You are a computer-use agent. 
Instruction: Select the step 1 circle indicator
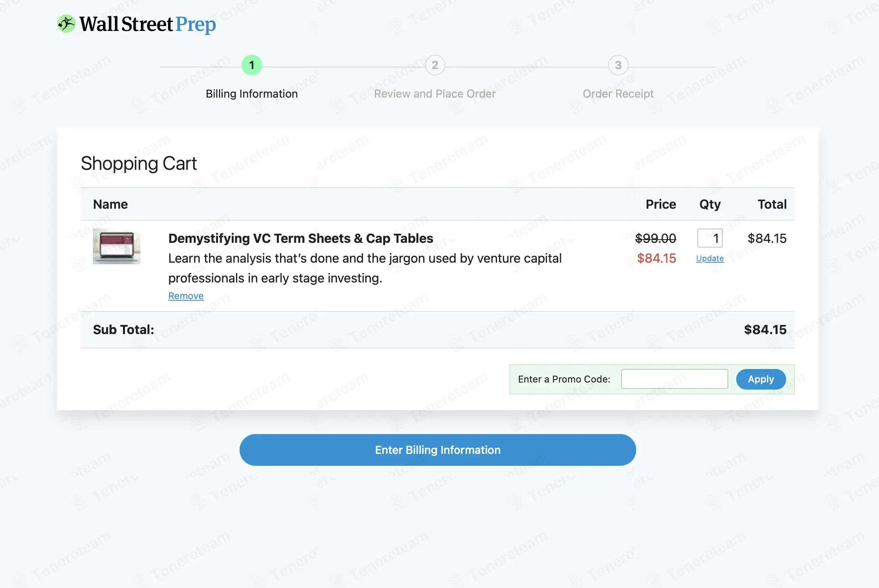click(251, 65)
